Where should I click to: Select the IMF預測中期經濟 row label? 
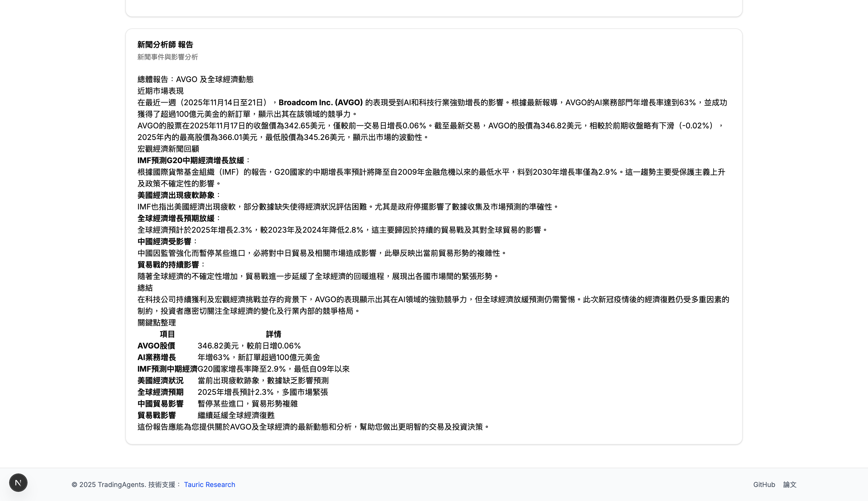coord(167,369)
